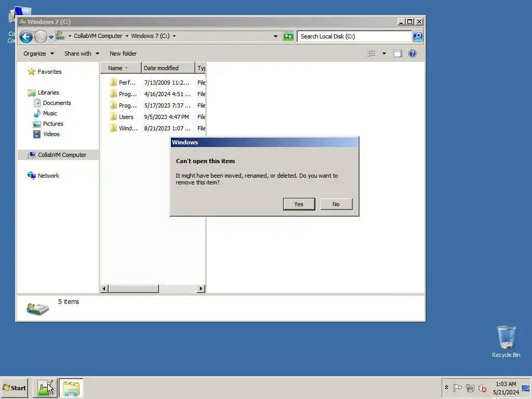Click the file list scroll left arrow
This screenshot has width=532, height=399.
pyautogui.click(x=104, y=289)
